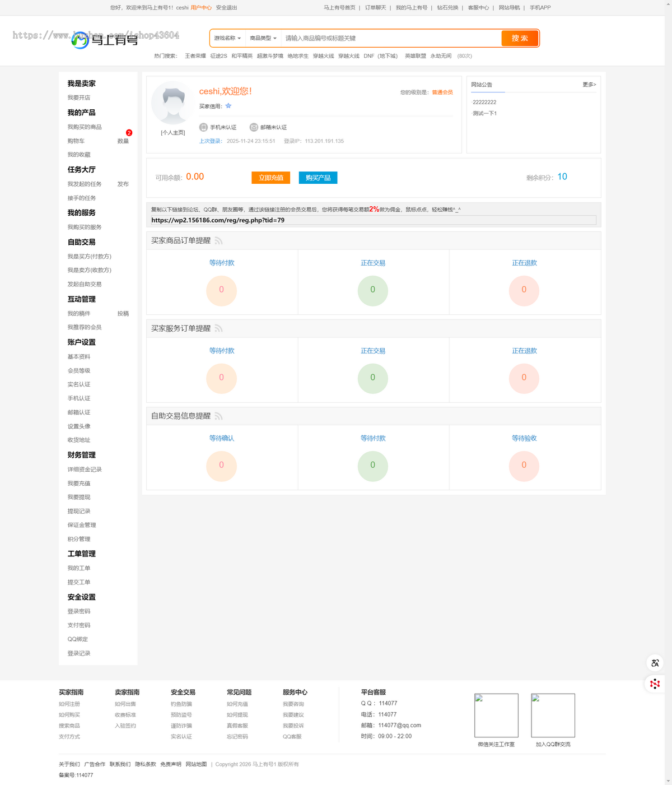
Task: Click 投稿 next to 我的稿件
Action: point(123,314)
